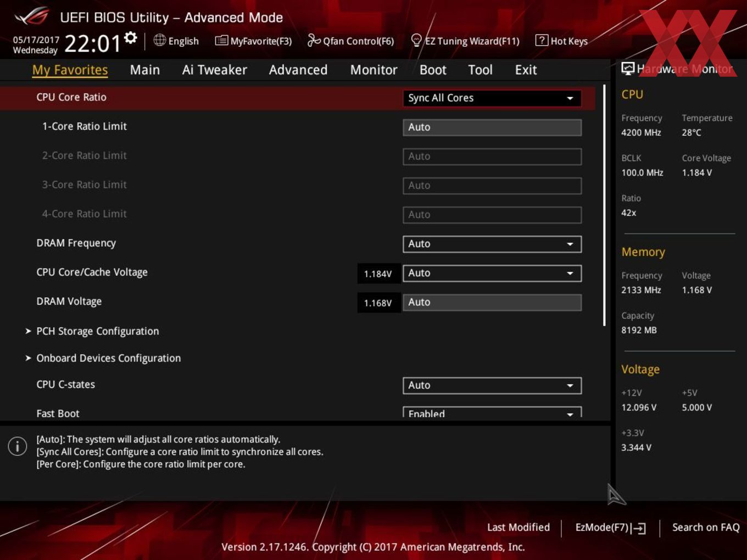Click memory capacity value 8192 MB

(639, 330)
